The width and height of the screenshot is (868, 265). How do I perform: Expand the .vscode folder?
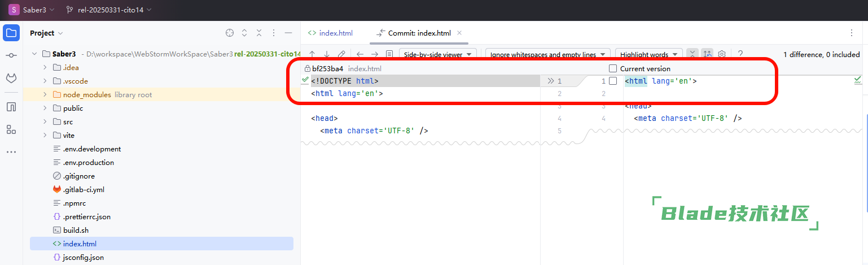45,81
